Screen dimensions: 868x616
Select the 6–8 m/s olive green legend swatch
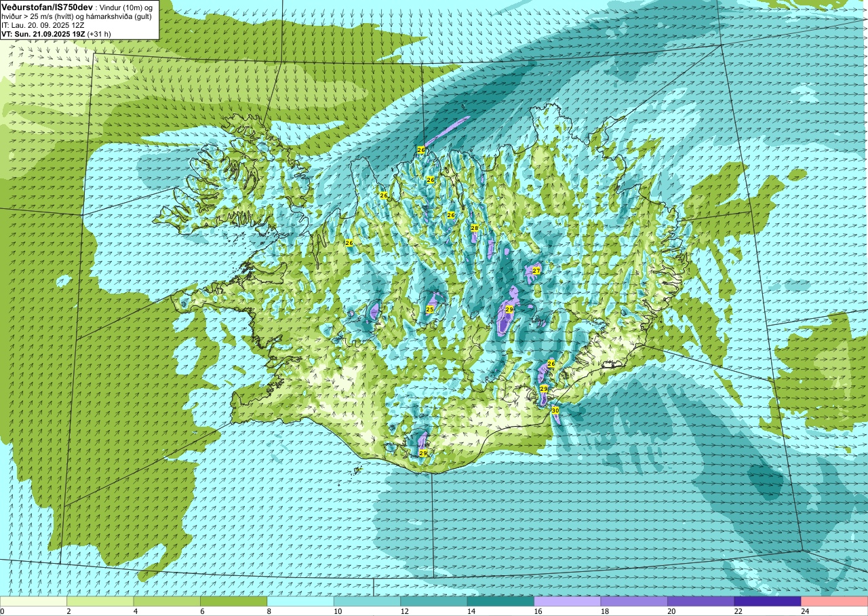click(x=234, y=602)
